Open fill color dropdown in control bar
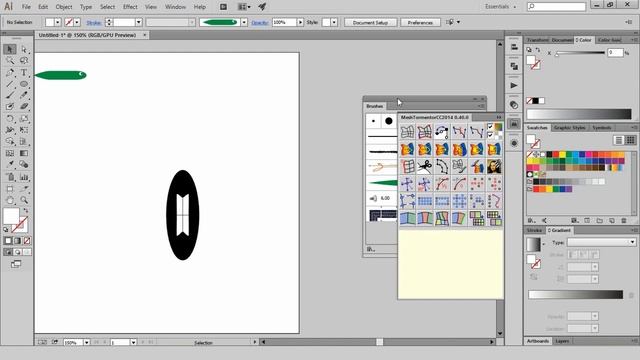The width and height of the screenshot is (640, 360). click(58, 22)
